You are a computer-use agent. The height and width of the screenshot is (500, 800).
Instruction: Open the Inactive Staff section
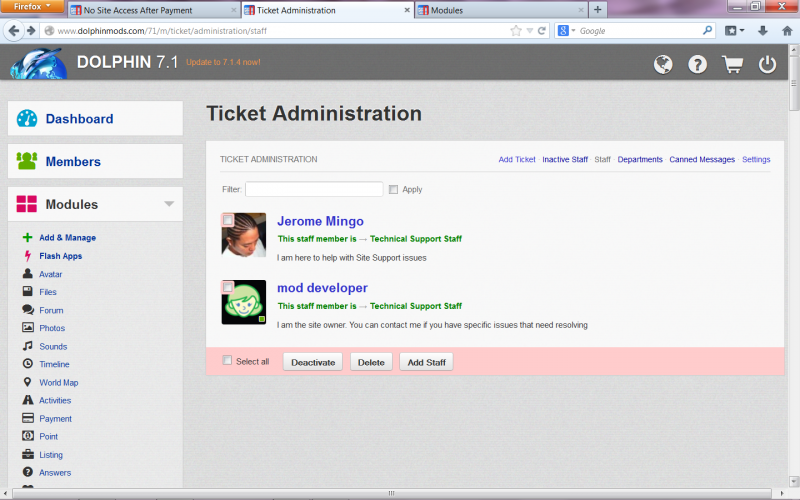[x=565, y=160]
